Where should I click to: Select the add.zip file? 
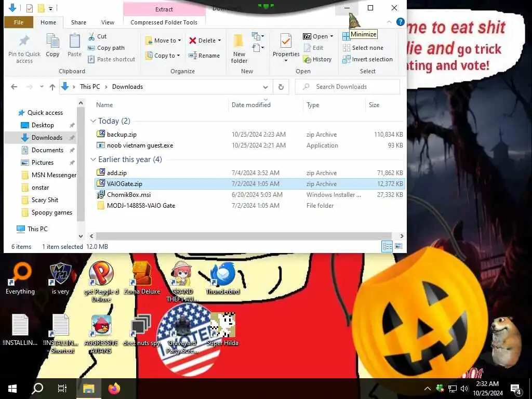point(249,172)
